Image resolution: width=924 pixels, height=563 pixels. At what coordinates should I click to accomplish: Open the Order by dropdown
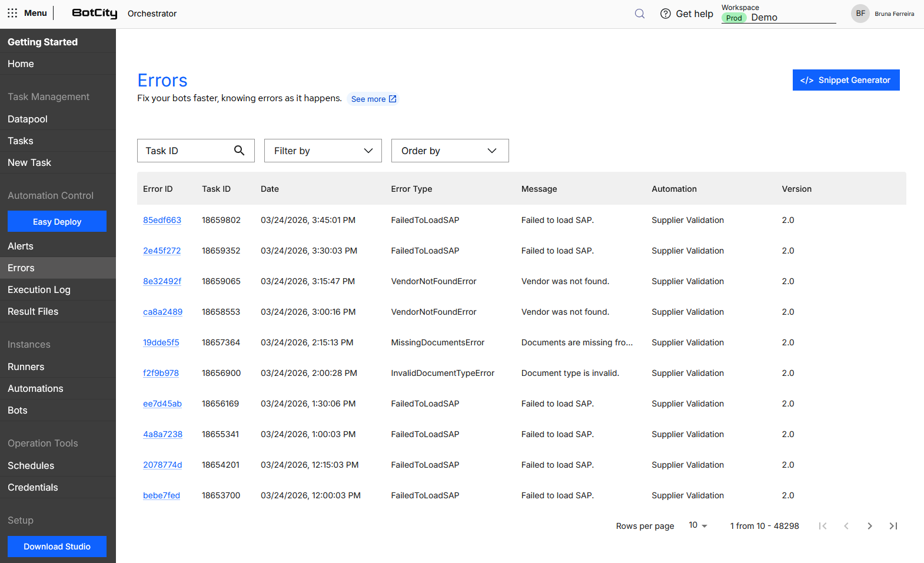coord(450,151)
